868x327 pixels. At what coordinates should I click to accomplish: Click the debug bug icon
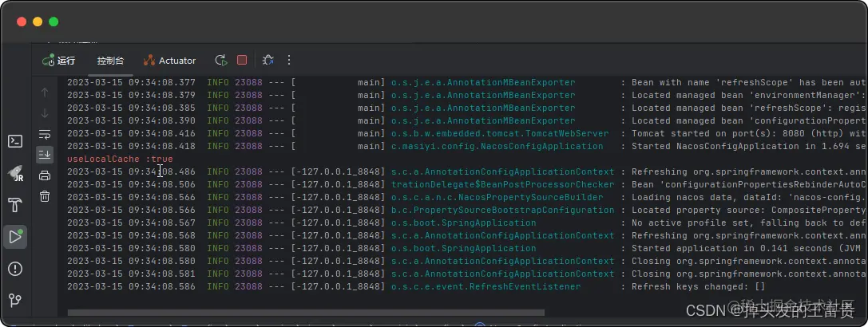tap(268, 61)
